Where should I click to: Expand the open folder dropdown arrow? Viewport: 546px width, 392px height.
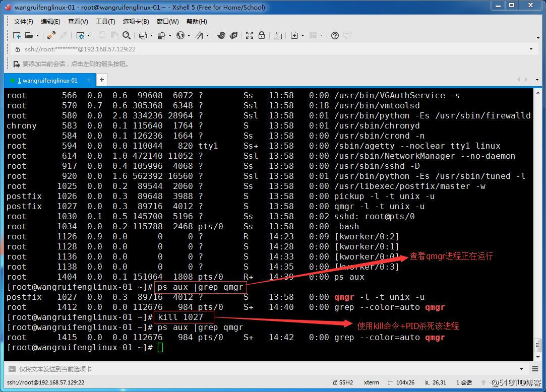click(37, 35)
